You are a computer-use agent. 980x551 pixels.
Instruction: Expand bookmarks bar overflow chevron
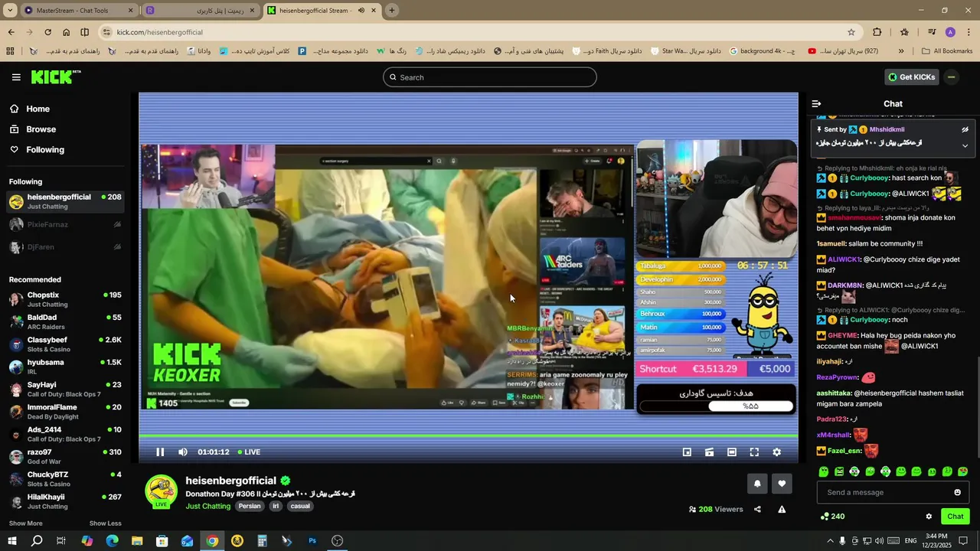point(901,51)
